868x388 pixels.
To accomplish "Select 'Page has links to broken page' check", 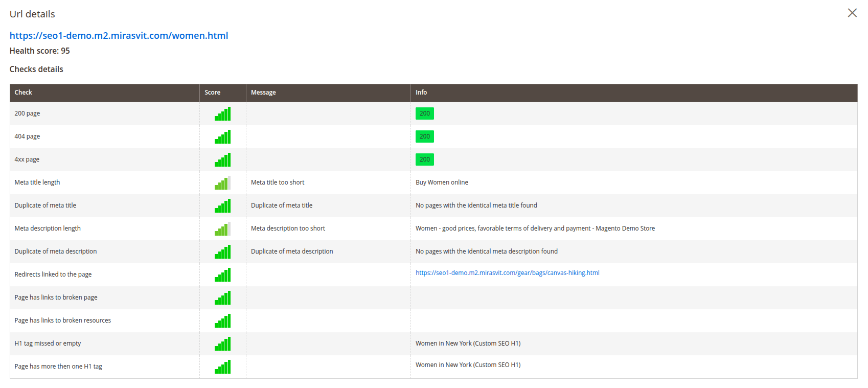I will tap(56, 298).
